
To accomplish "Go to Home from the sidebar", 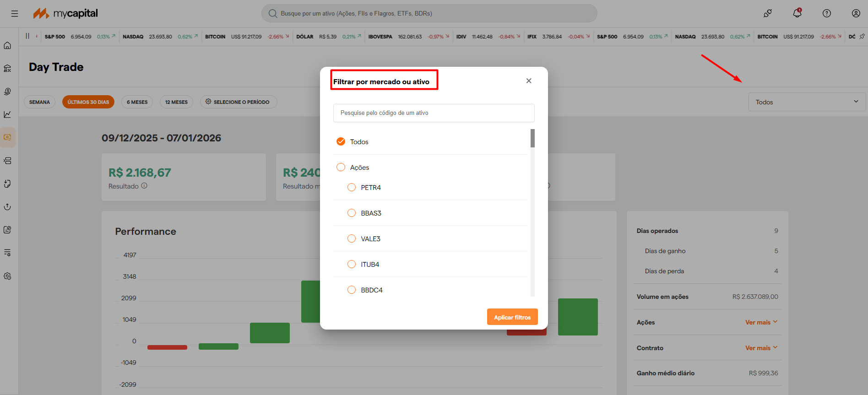I will point(7,45).
